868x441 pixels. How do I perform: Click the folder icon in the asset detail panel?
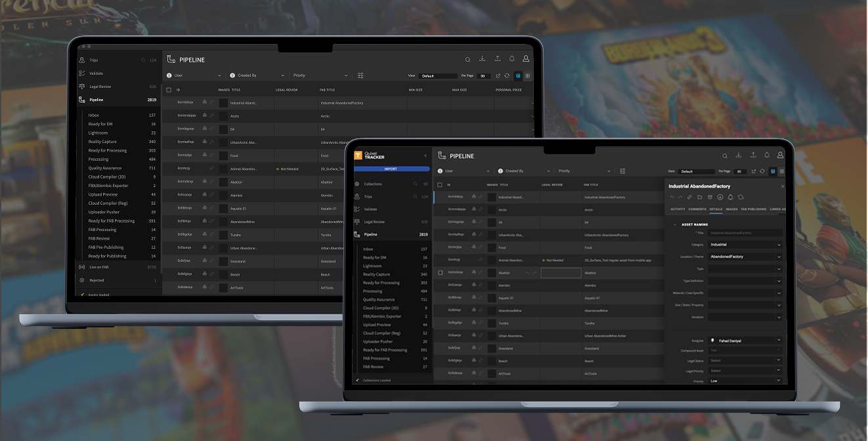pyautogui.click(x=700, y=197)
